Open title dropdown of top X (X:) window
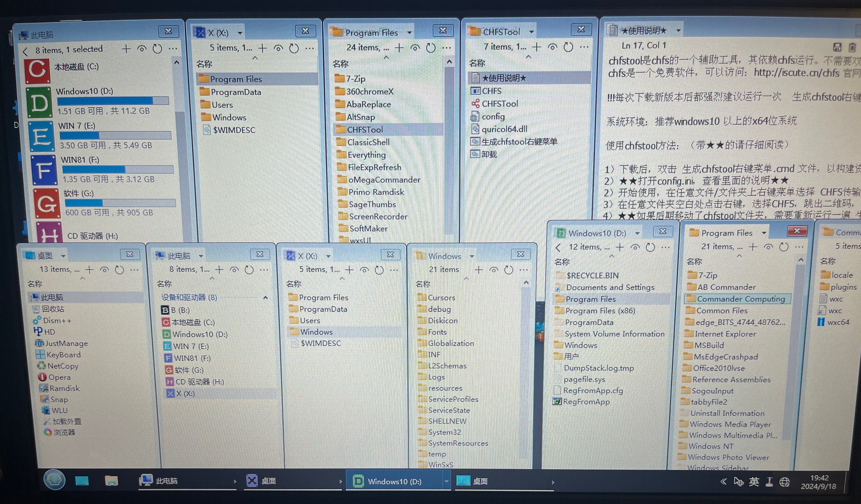The width and height of the screenshot is (861, 504). 240,33
